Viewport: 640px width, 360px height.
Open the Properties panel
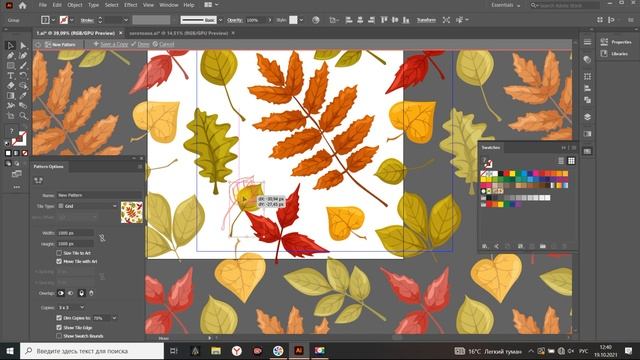pyautogui.click(x=616, y=42)
